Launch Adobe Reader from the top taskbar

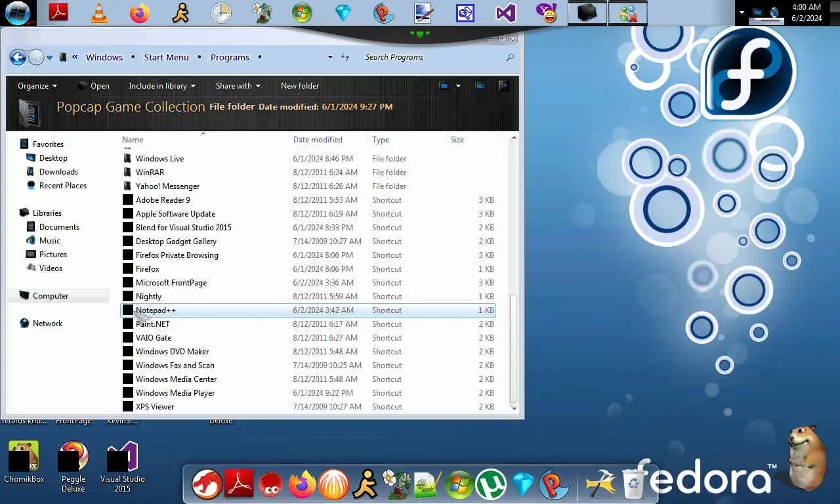[58, 12]
